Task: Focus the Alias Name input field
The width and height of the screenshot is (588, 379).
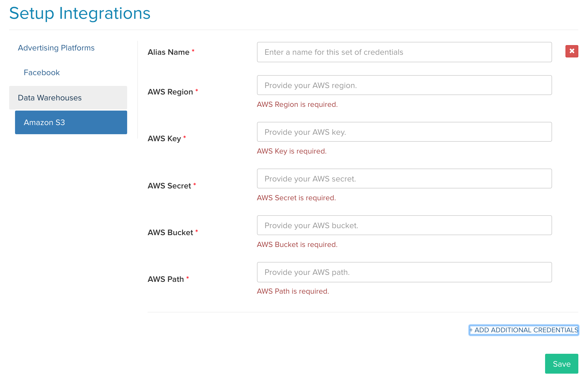Action: click(x=404, y=52)
